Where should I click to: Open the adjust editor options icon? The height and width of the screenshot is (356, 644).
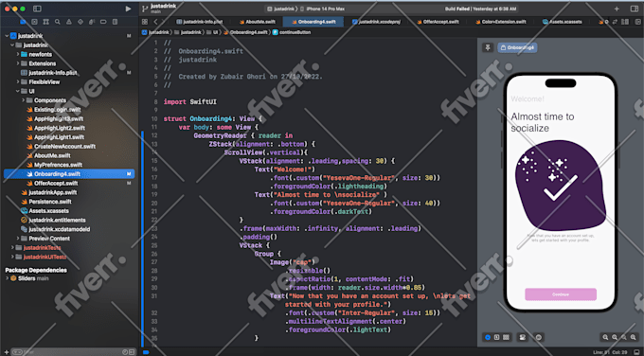click(x=625, y=22)
